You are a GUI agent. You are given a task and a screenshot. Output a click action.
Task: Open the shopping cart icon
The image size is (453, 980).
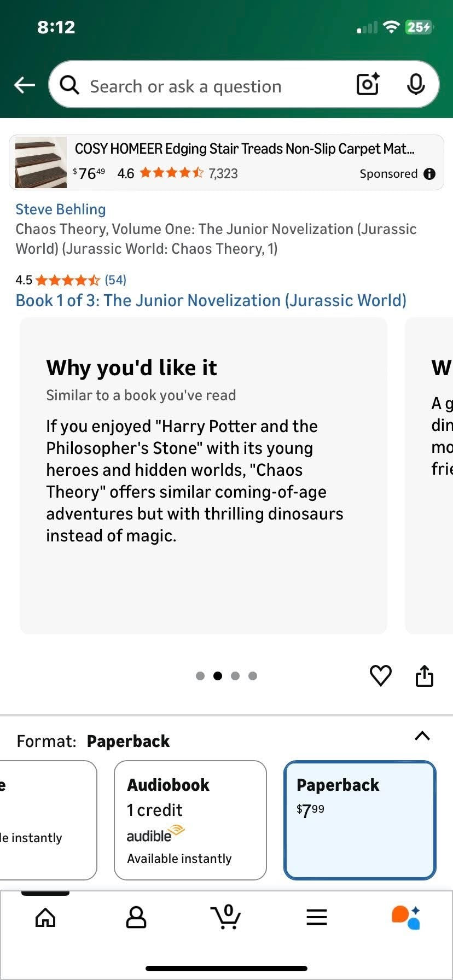225,916
